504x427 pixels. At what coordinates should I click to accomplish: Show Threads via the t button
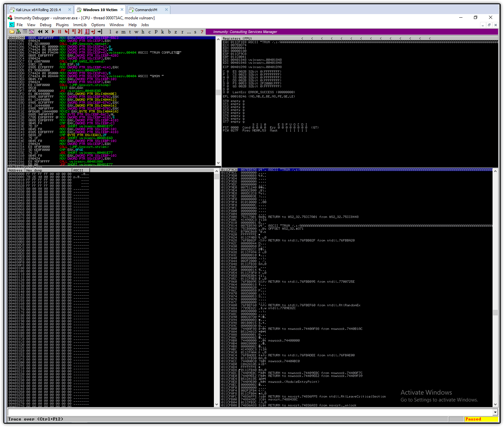[130, 32]
